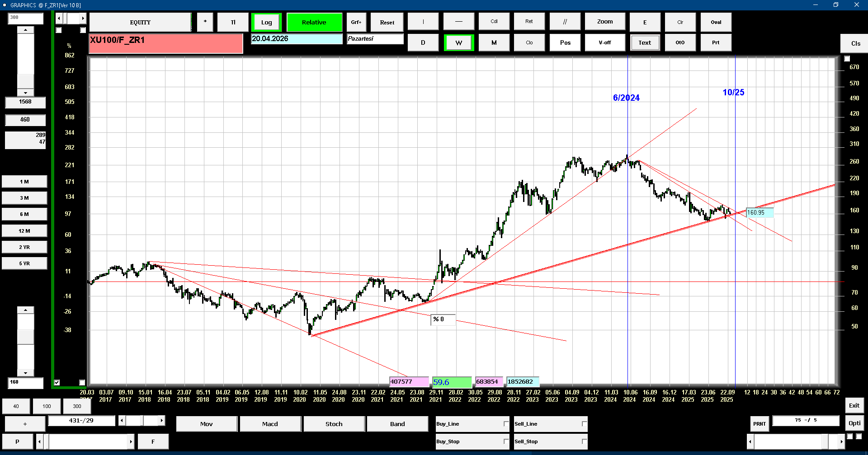The image size is (868, 455).
Task: Show the Mov moving average indicator
Action: pos(207,424)
